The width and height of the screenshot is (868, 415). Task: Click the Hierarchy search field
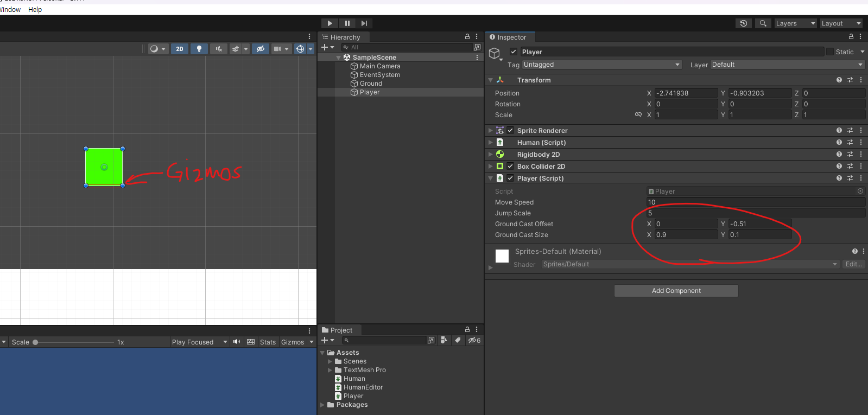tap(407, 47)
